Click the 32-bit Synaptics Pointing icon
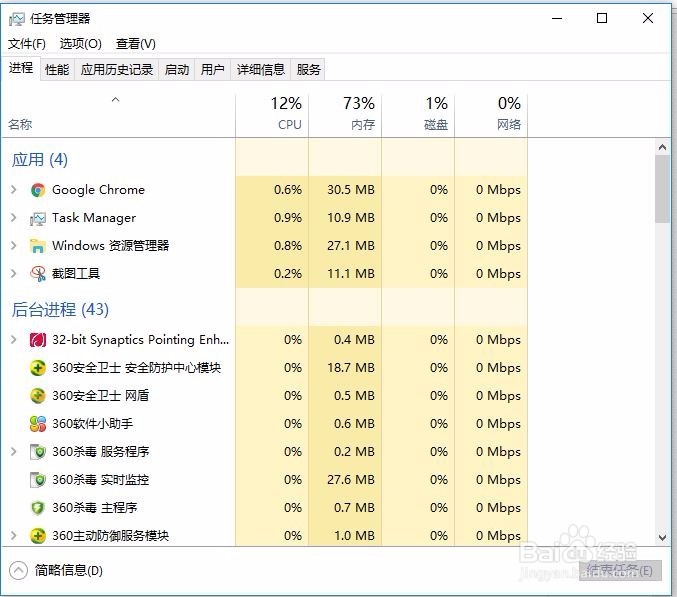This screenshot has width=677, height=597. 38,340
